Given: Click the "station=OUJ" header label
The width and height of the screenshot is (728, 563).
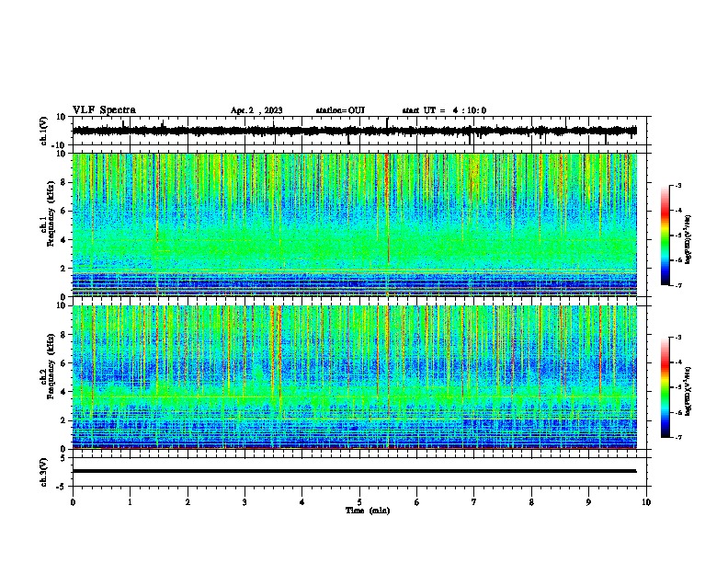Looking at the screenshot, I should 340,110.
